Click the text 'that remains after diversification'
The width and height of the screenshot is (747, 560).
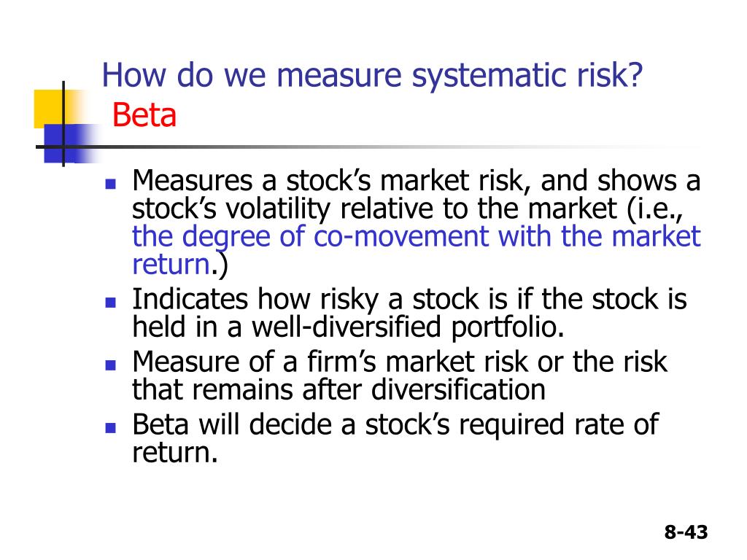(338, 389)
